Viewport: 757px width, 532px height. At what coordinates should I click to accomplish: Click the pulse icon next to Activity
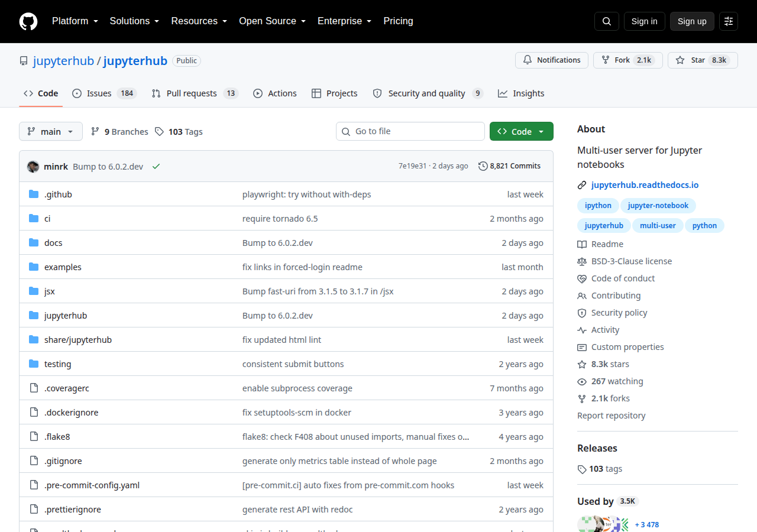(582, 330)
